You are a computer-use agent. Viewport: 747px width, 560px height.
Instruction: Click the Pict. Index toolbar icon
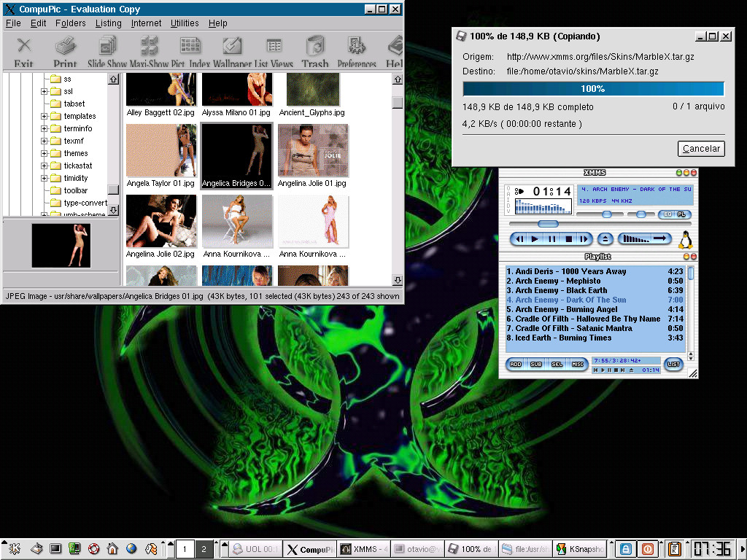[x=190, y=52]
